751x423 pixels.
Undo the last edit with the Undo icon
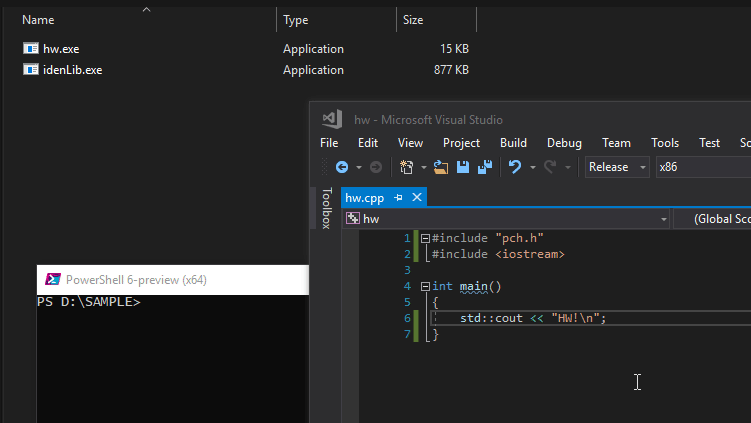(x=515, y=167)
